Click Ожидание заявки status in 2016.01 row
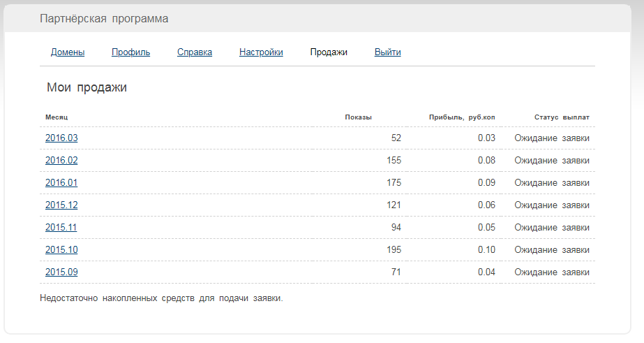This screenshot has width=644, height=343. coord(552,182)
